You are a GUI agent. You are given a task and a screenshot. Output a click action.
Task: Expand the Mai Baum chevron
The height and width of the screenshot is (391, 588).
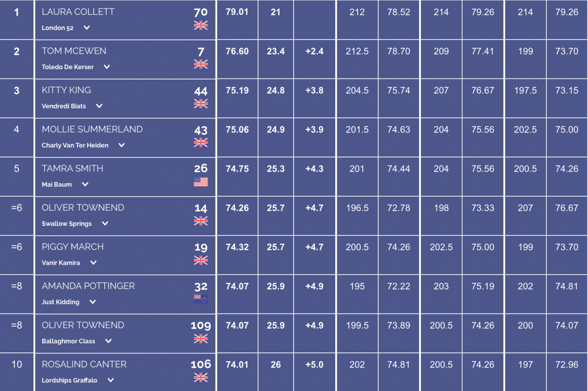click(x=85, y=184)
